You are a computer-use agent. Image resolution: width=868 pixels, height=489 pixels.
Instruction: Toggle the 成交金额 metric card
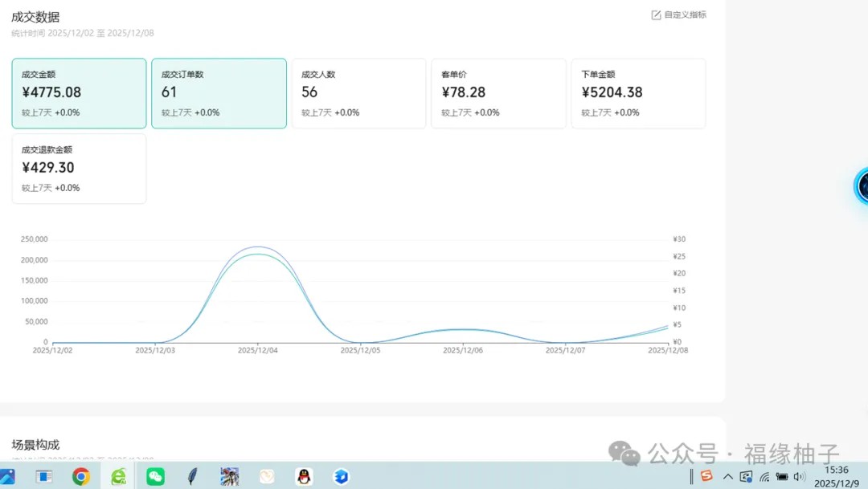[79, 93]
